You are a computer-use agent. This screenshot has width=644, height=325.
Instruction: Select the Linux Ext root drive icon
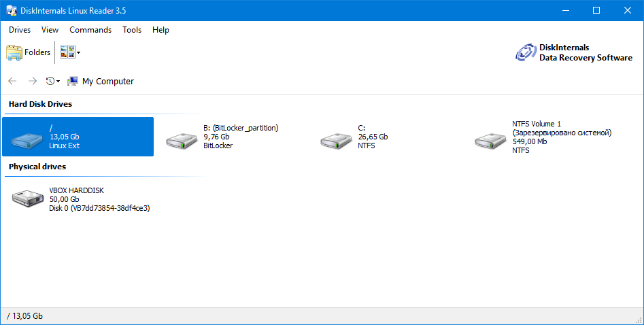pos(27,141)
